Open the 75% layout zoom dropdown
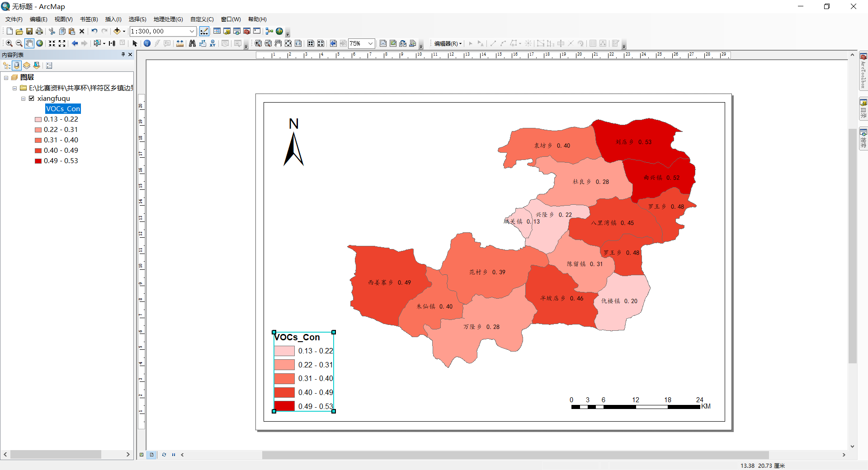Viewport: 868px width, 470px height. (371, 43)
